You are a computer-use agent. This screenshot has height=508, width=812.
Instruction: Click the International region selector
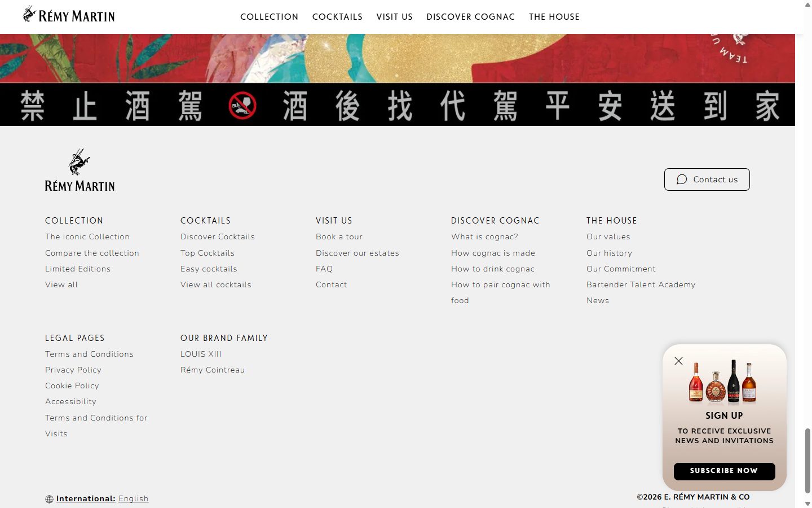86,498
